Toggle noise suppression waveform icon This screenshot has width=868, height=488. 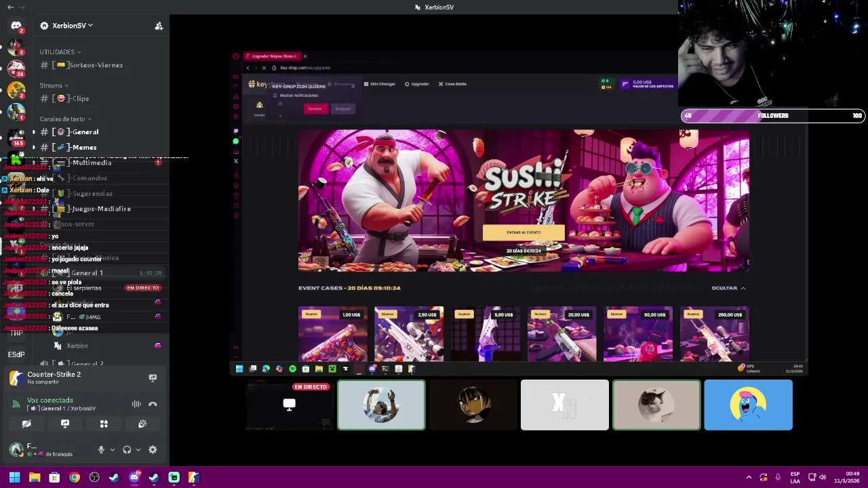coord(136,404)
